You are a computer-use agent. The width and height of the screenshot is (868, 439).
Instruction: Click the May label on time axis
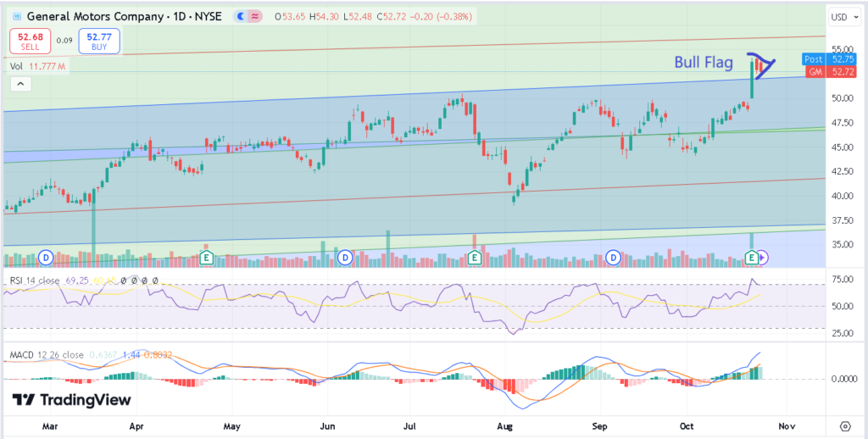coord(232,426)
